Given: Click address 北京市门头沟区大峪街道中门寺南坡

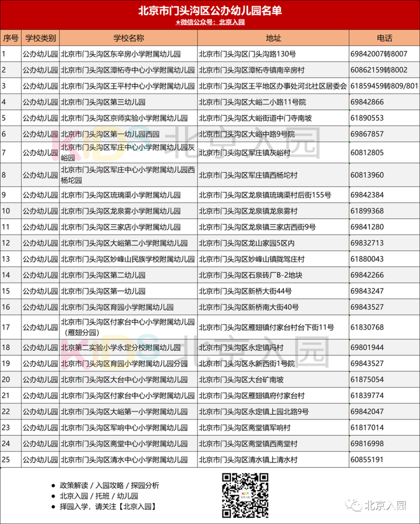Looking at the screenshot, I should 255,118.
